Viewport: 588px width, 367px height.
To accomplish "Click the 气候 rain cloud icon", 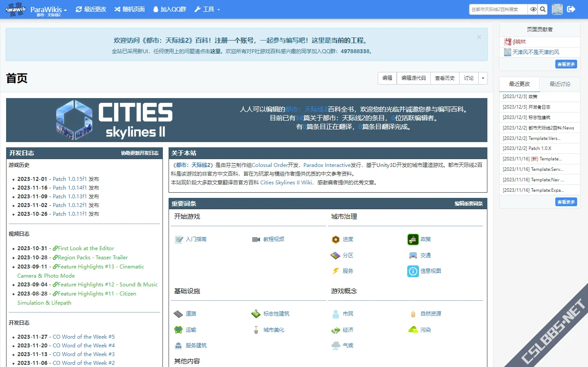I will pyautogui.click(x=335, y=346).
